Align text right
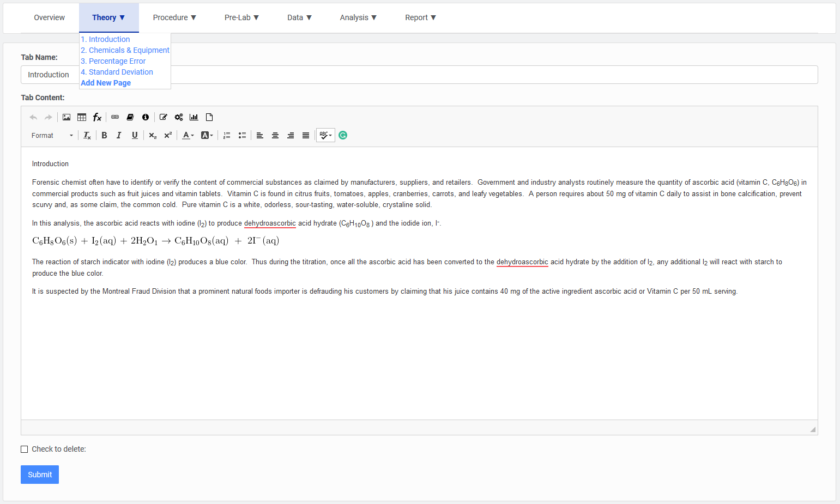The height and width of the screenshot is (504, 840). (x=291, y=135)
